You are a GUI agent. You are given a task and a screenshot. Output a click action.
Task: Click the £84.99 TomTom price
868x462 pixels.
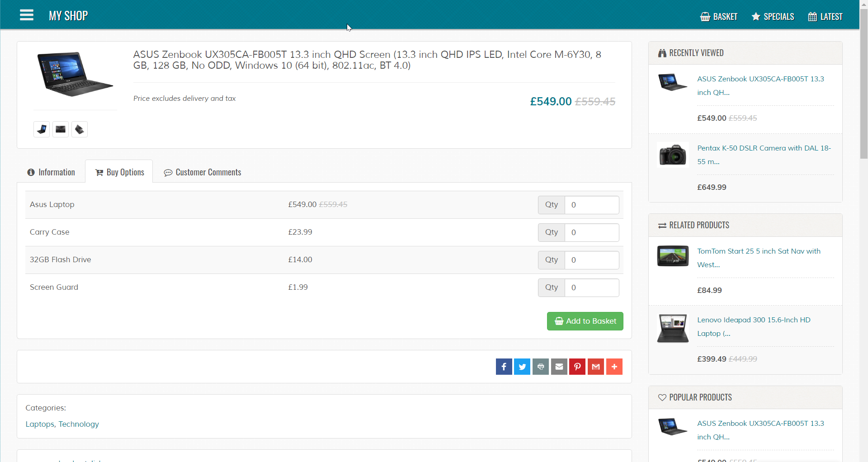(x=709, y=290)
